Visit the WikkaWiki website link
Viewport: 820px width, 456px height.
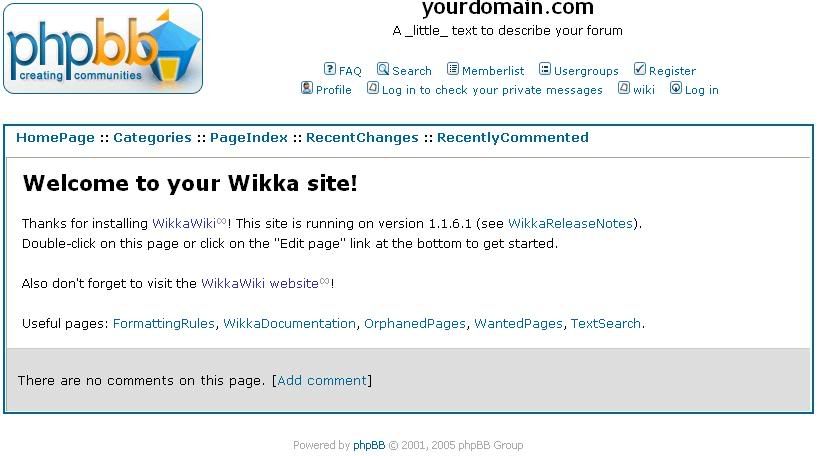pyautogui.click(x=260, y=284)
